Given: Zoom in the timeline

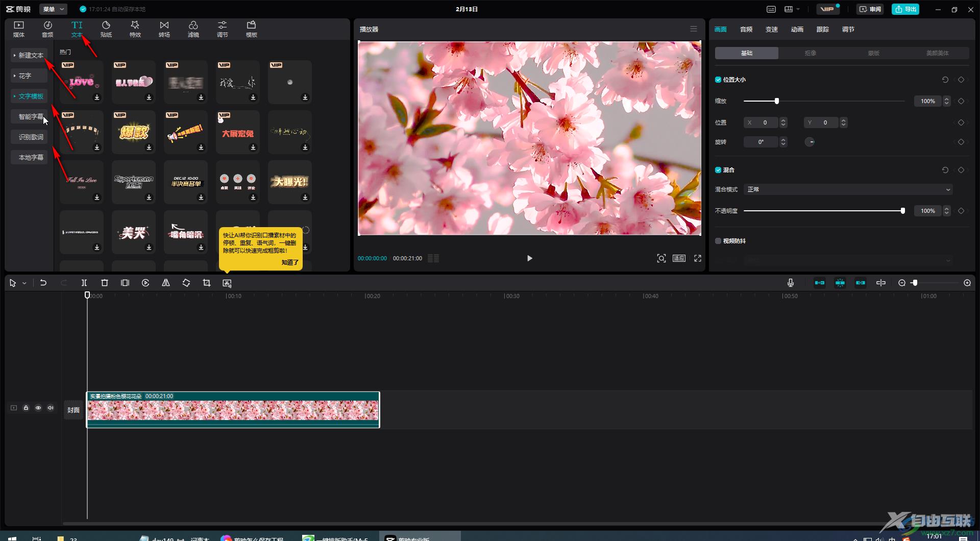Looking at the screenshot, I should point(967,283).
